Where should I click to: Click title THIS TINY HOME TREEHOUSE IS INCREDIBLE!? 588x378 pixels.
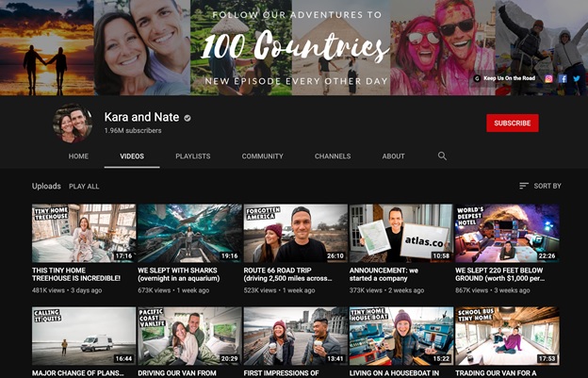click(x=76, y=274)
